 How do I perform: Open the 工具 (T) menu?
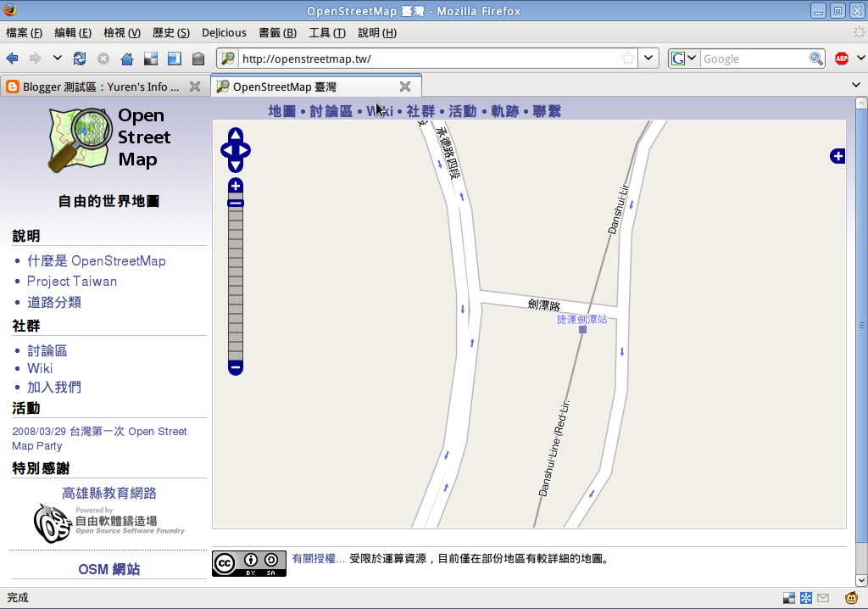click(x=326, y=33)
